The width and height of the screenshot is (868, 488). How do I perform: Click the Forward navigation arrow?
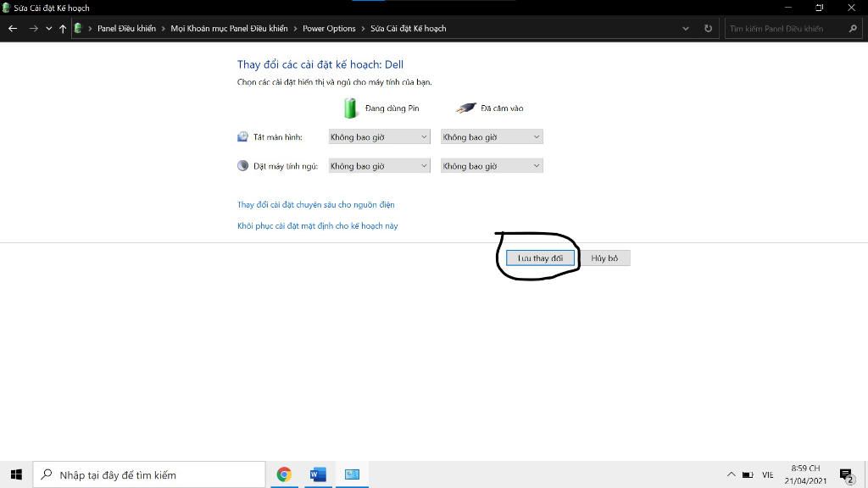pyautogui.click(x=33, y=28)
